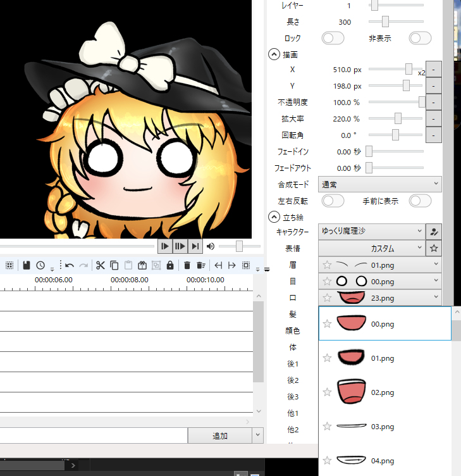Viewport: 461px width, 476px height.
Task: Toggle the 左右反転 switch
Action: click(333, 201)
